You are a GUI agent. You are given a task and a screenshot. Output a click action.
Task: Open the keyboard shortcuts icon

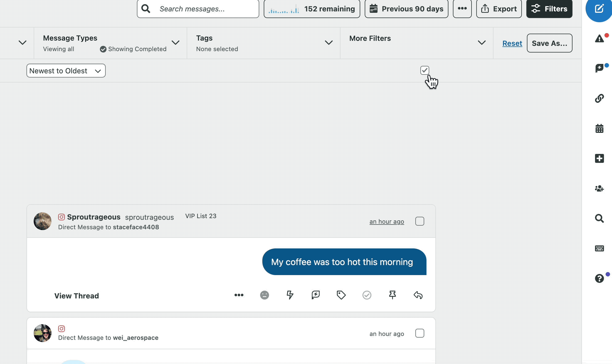coord(599,248)
